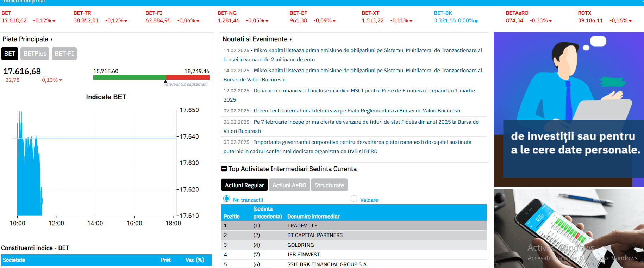Open the Actiuni Regular tab
The width and height of the screenshot is (644, 268).
click(244, 185)
